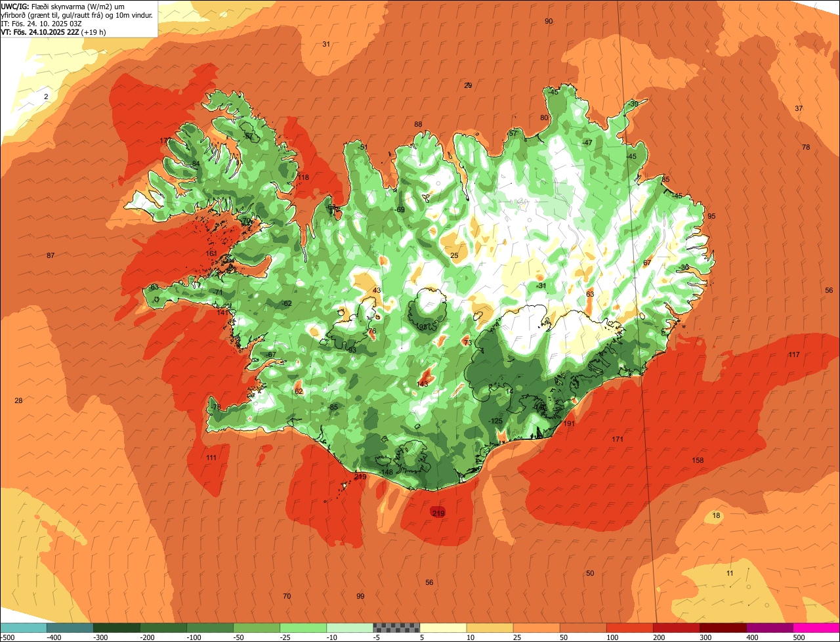Click the 161 value on the map
This screenshot has height=642, width=840.
211,253
